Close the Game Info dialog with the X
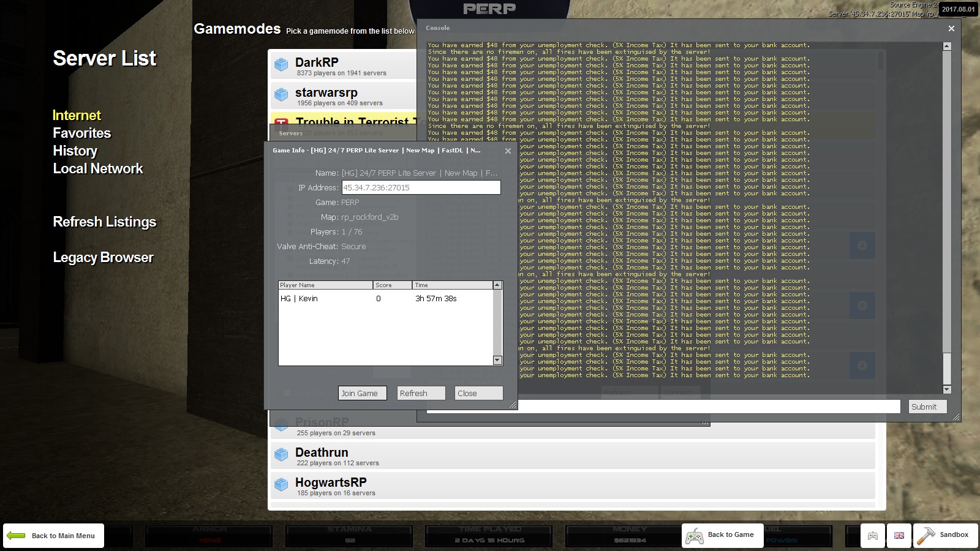980x551 pixels. 508,151
